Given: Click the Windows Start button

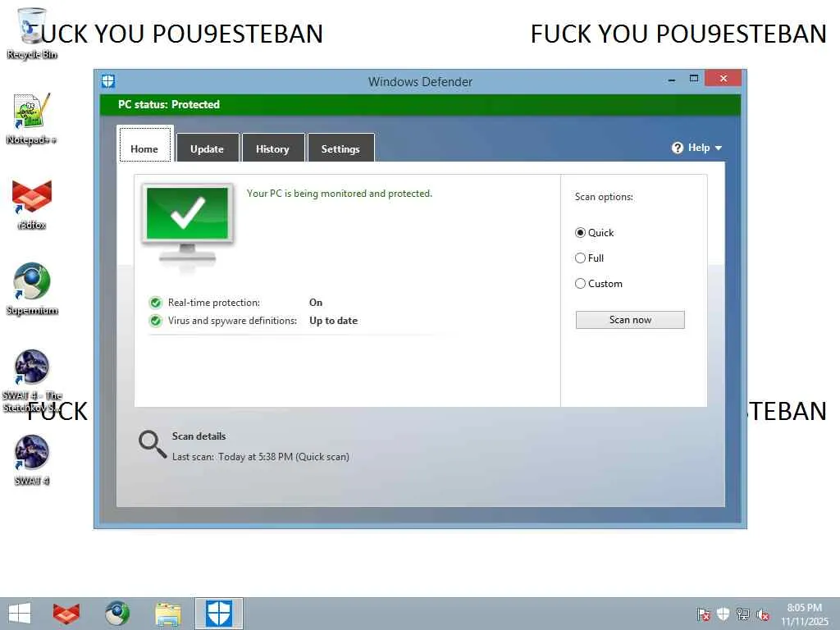Looking at the screenshot, I should point(20,614).
